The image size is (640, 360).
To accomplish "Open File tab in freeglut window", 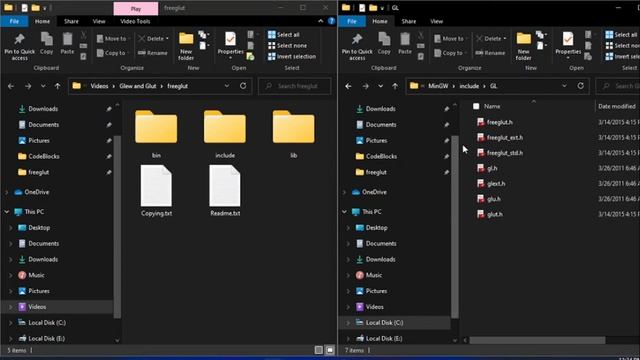I will (x=14, y=21).
